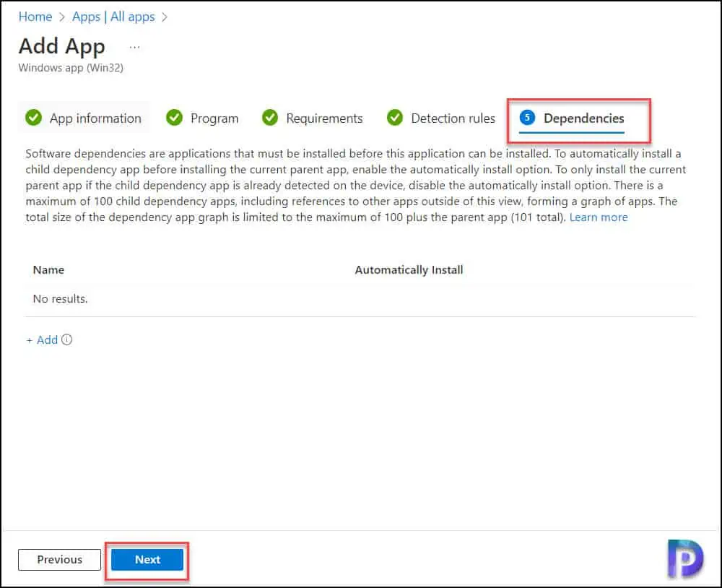722x588 pixels.
Task: Click the No results. text
Action: [61, 298]
